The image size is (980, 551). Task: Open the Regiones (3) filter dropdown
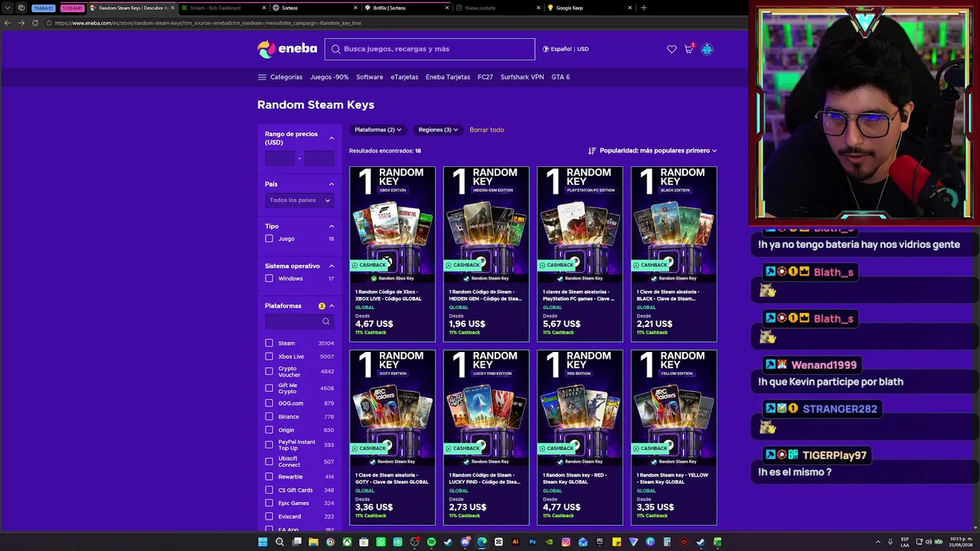(438, 130)
